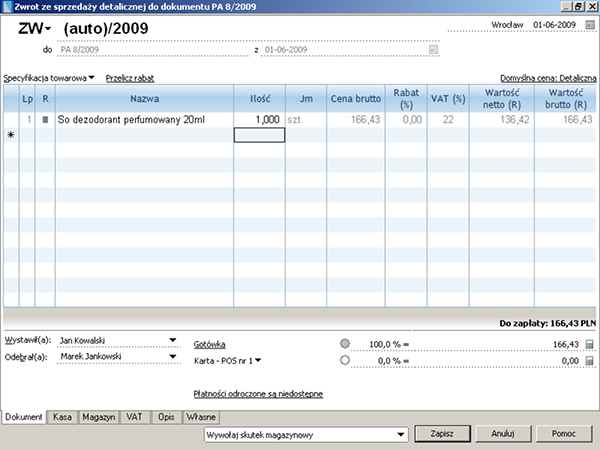Switch to the Kasa tab
Image resolution: width=600 pixels, height=450 pixels.
pos(62,416)
